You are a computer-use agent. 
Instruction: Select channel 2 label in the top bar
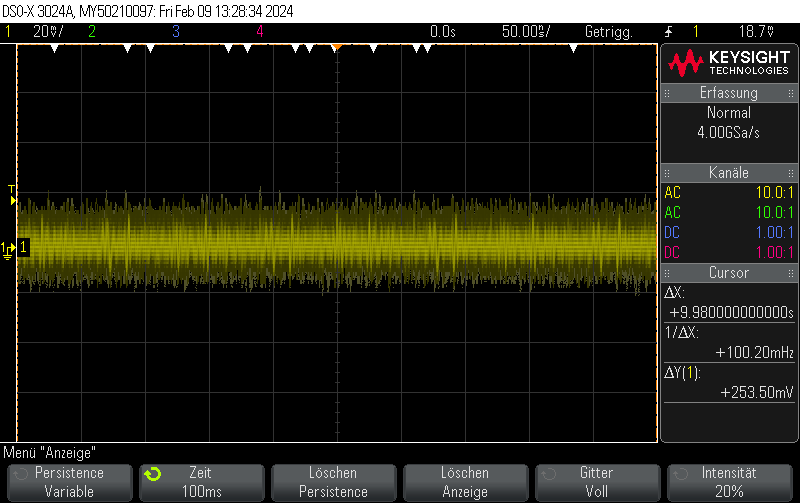(92, 32)
